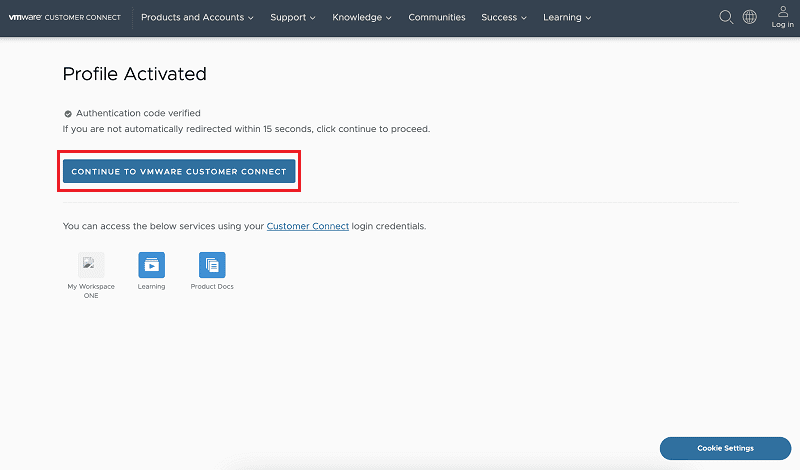Expand the Products and Accounts menu

(197, 17)
